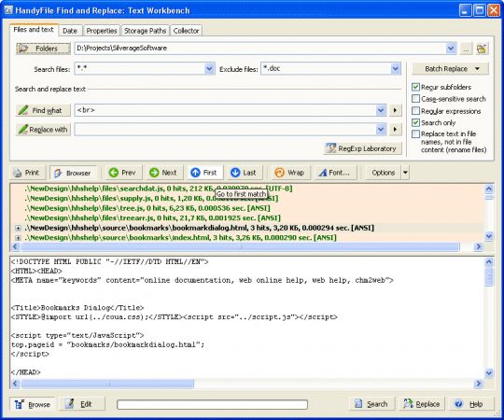Click the Folders button
The width and height of the screenshot is (504, 420).
click(43, 49)
